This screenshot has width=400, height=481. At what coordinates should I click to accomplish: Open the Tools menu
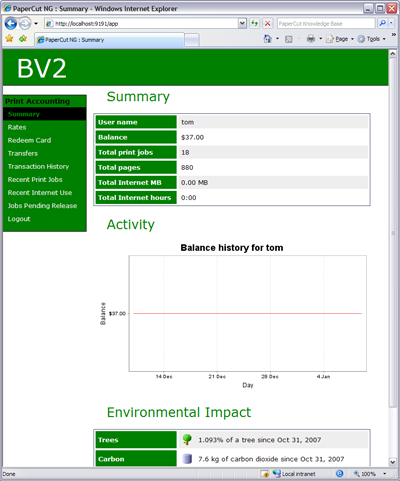tap(372, 39)
